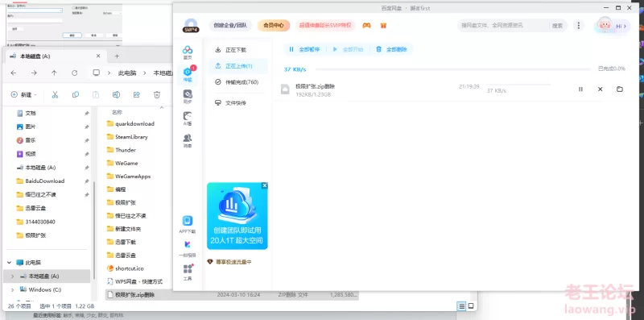Click the chevron after 此电脑 in address bar

click(x=145, y=73)
